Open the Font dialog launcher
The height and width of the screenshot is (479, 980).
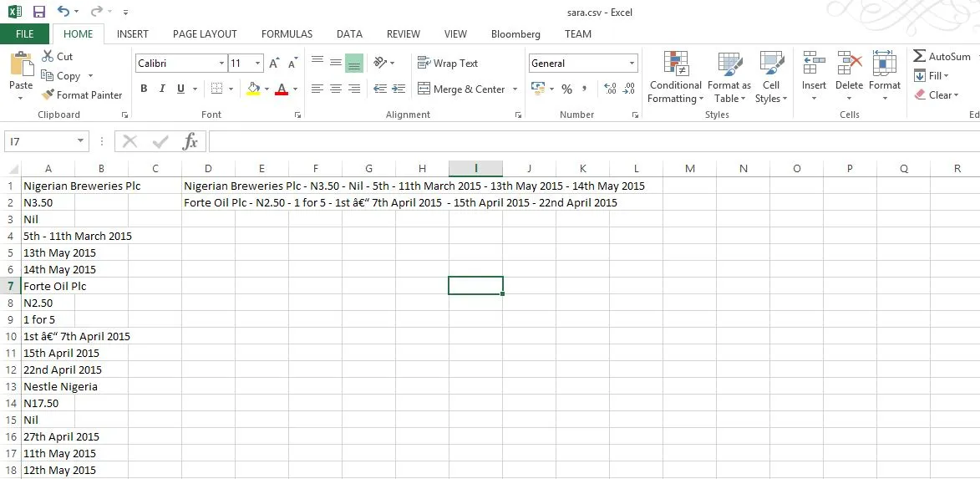click(x=297, y=115)
